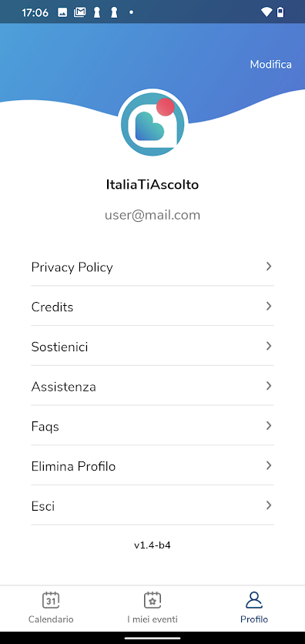Expand Privacy Policy via its chevron
Screen dimensions: 305x644
coord(269,267)
